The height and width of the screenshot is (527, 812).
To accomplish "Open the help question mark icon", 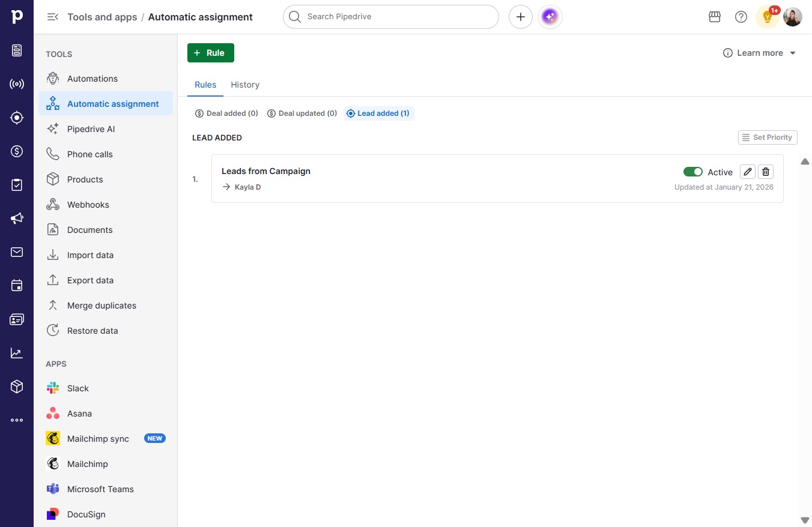I will click(741, 17).
